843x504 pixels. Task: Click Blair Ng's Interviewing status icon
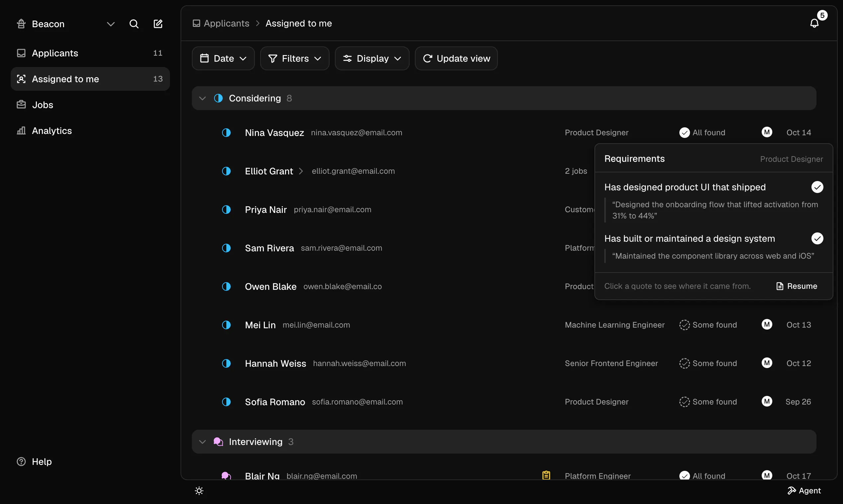tap(226, 476)
